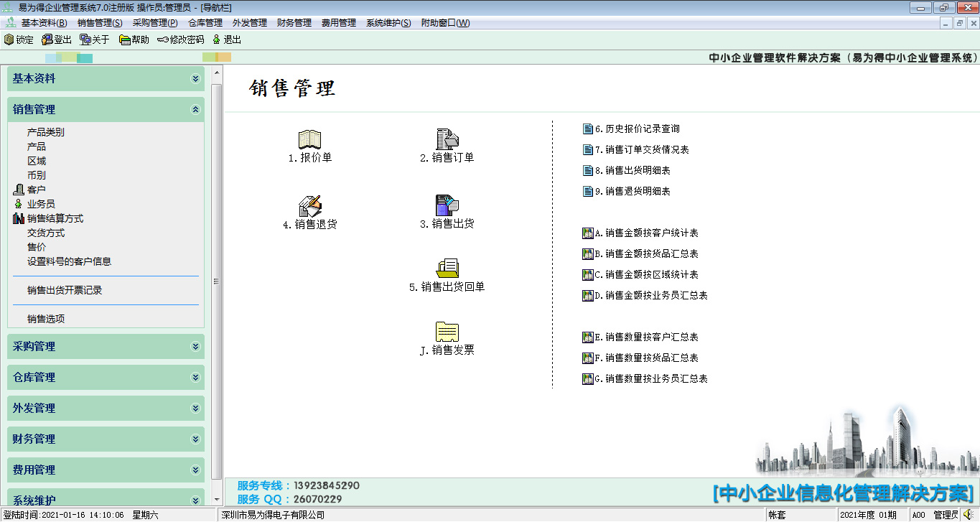Image resolution: width=980 pixels, height=522 pixels.
Task: Select 客户 in the sidebar list
Action: (36, 190)
